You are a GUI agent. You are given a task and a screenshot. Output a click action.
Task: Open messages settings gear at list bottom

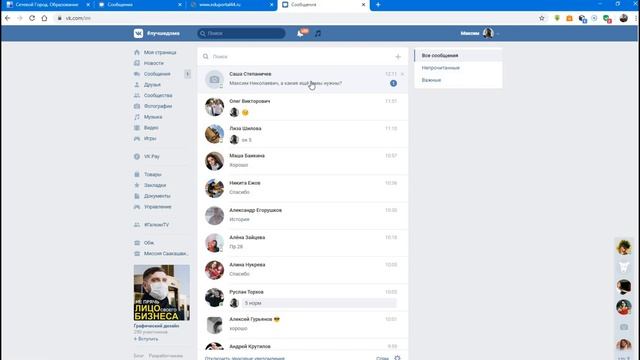[397, 358]
